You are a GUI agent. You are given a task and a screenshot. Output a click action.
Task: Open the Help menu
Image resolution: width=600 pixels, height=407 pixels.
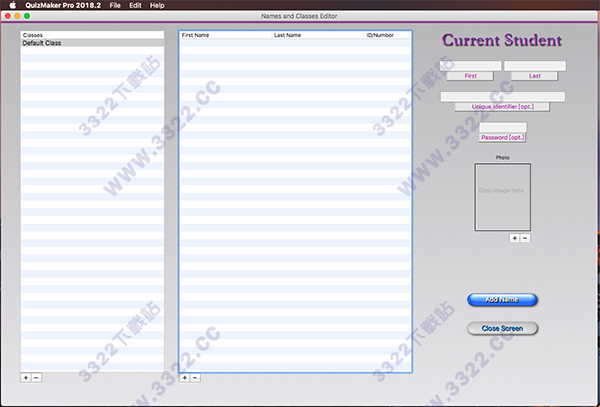(157, 5)
